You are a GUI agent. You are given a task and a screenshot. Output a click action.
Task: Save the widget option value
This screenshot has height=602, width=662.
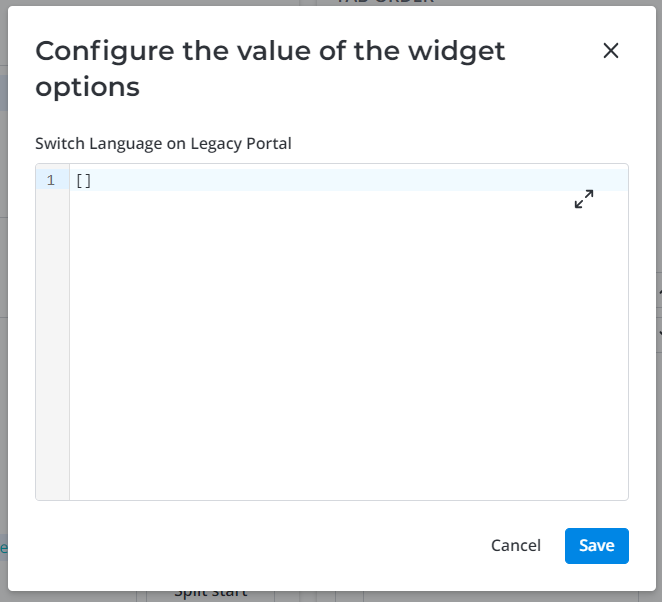(x=596, y=546)
